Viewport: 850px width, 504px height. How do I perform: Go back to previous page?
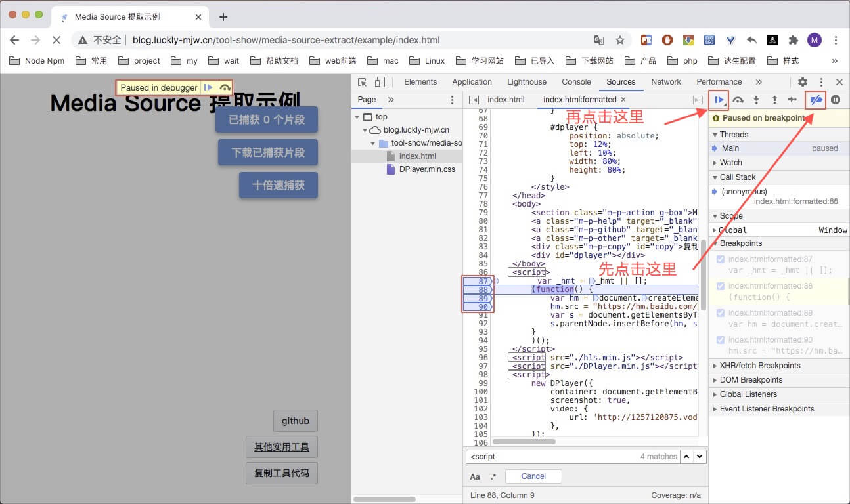point(14,40)
